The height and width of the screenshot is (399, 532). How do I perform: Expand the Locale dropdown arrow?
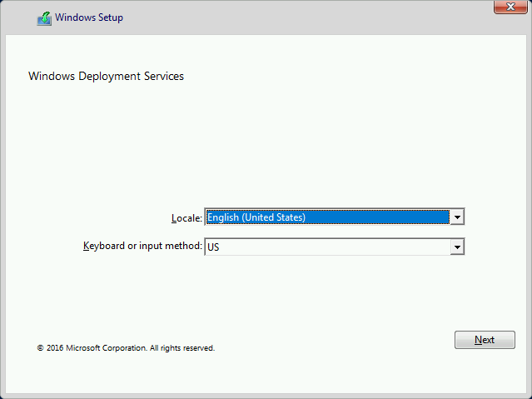tap(457, 217)
